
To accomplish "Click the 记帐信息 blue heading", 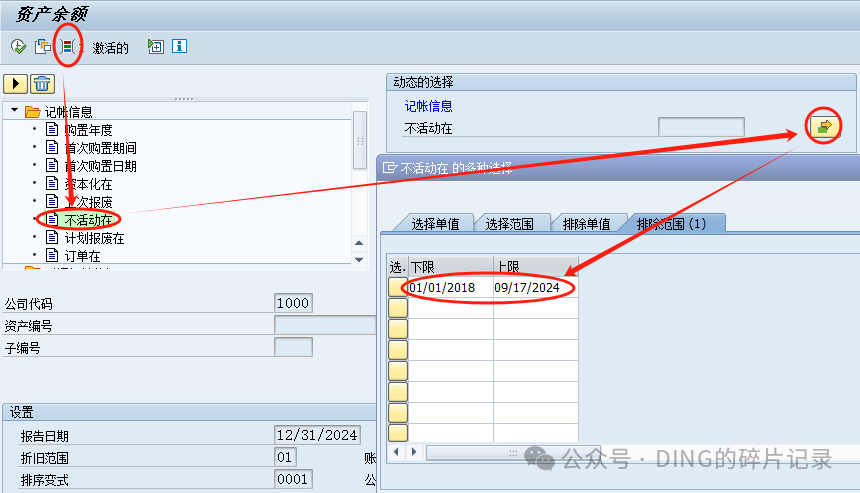I will click(428, 106).
